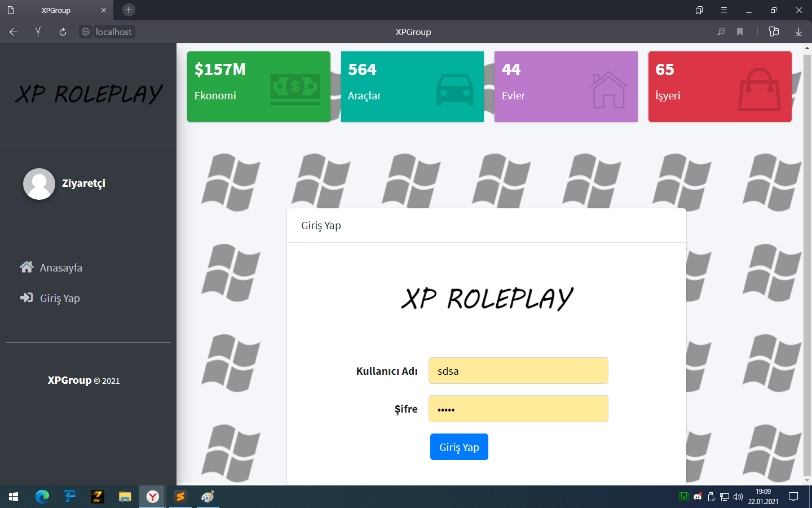Click the sidebar XP ROLEPLAY logo
Screen dimensions: 812x508
tap(89, 94)
